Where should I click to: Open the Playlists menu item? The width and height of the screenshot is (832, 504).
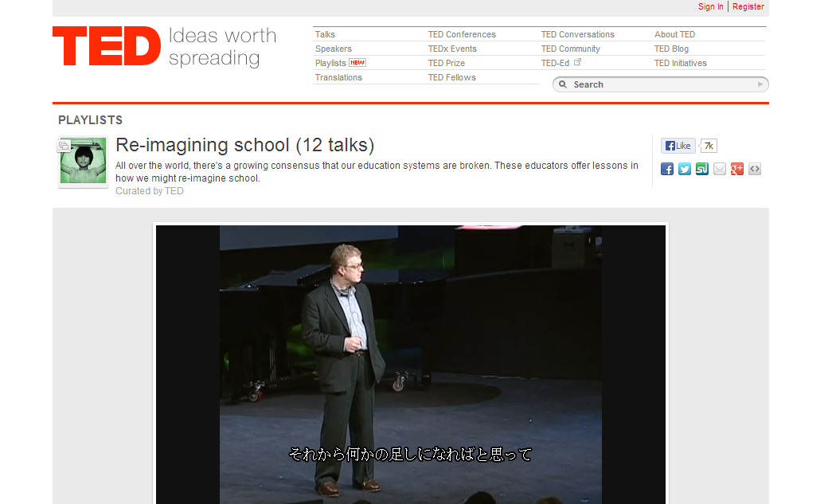(330, 63)
